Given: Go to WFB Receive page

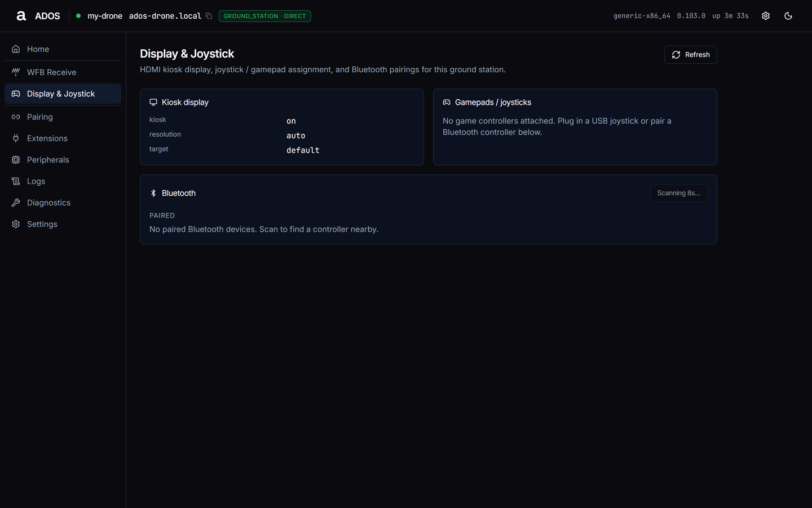Looking at the screenshot, I should coord(63,72).
